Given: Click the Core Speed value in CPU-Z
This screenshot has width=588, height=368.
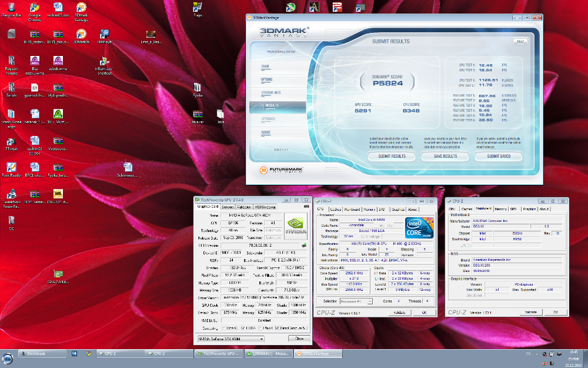Looking at the screenshot, I should (x=354, y=273).
